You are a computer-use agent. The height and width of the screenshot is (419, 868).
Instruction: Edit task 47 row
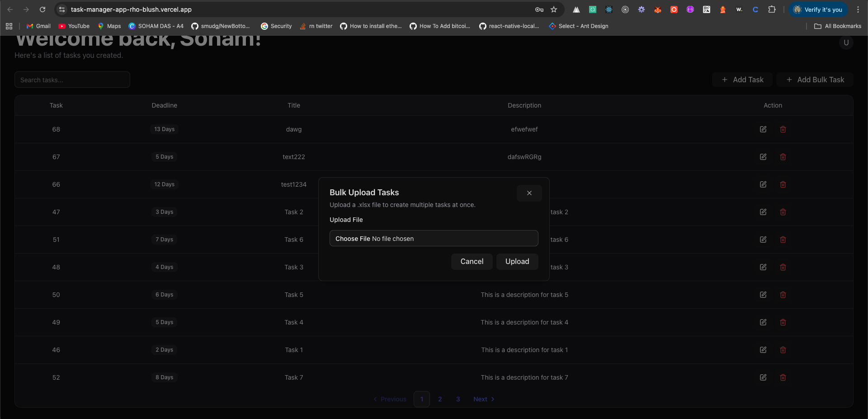click(x=763, y=212)
